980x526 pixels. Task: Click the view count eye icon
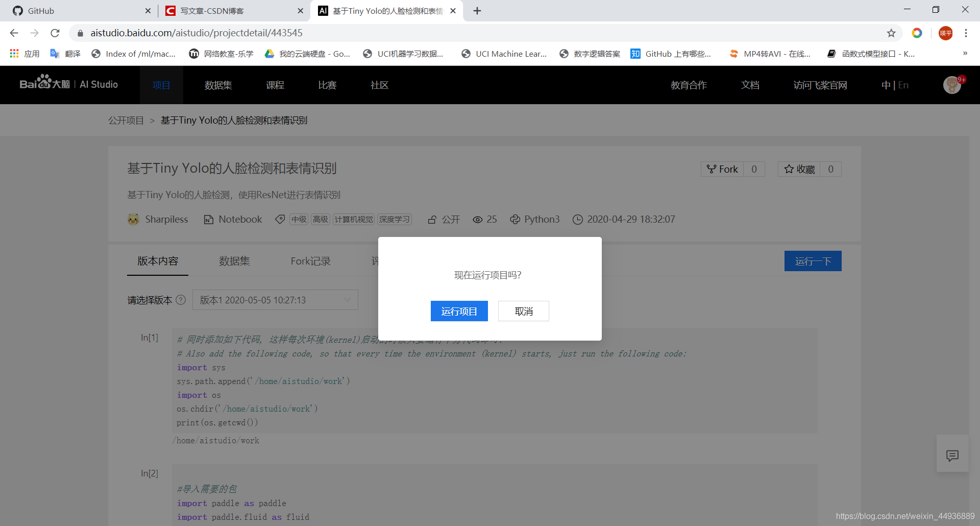coord(477,220)
